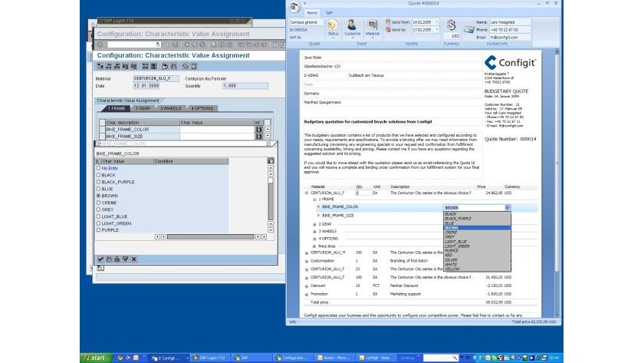Click the Name field showing Lars Hoegsted
Image resolution: width=644 pixels, height=363 pixels.
509,21
